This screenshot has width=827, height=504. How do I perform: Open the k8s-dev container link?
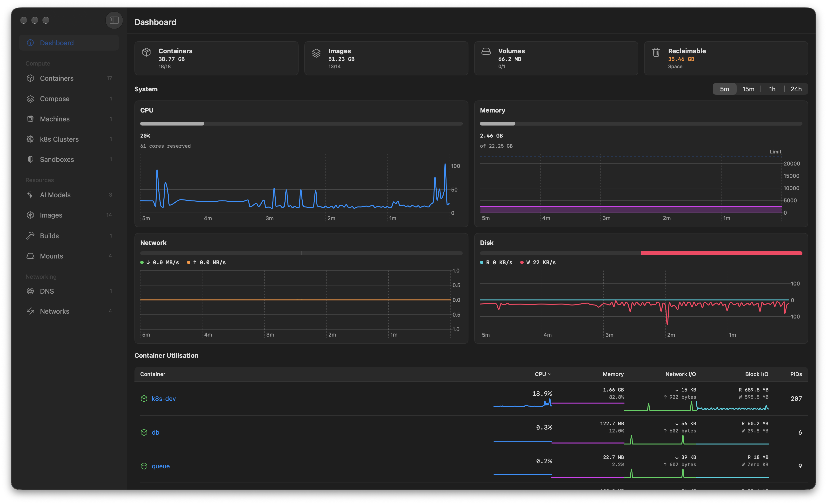(163, 399)
